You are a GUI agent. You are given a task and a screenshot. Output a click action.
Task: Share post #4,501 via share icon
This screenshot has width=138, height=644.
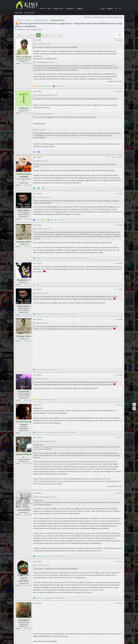tap(115, 40)
